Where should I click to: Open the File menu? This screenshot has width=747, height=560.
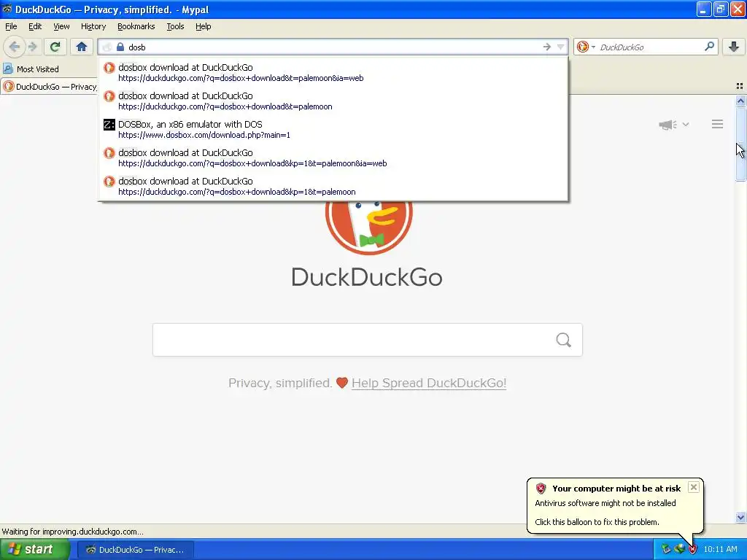(11, 26)
